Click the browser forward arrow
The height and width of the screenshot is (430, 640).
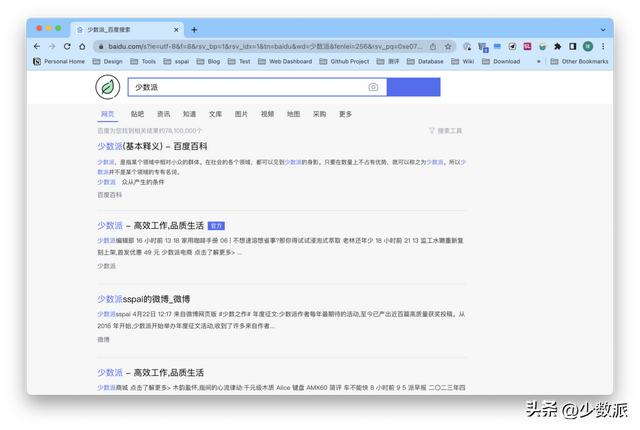coord(52,47)
